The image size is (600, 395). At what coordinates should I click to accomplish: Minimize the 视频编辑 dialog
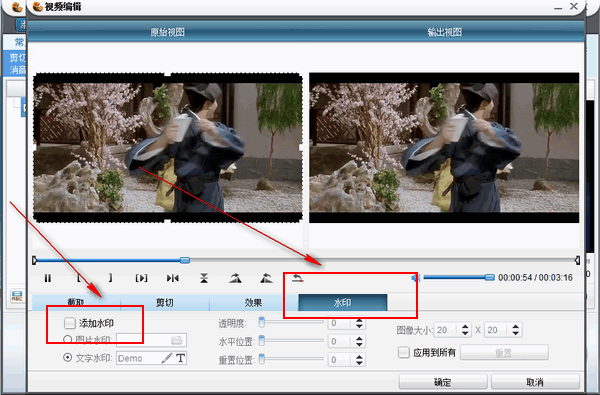[558, 8]
